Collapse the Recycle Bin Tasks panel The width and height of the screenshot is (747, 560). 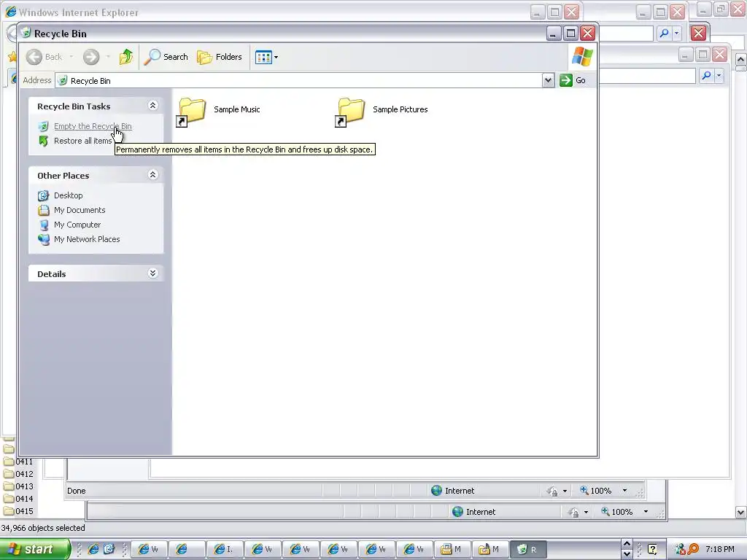152,105
